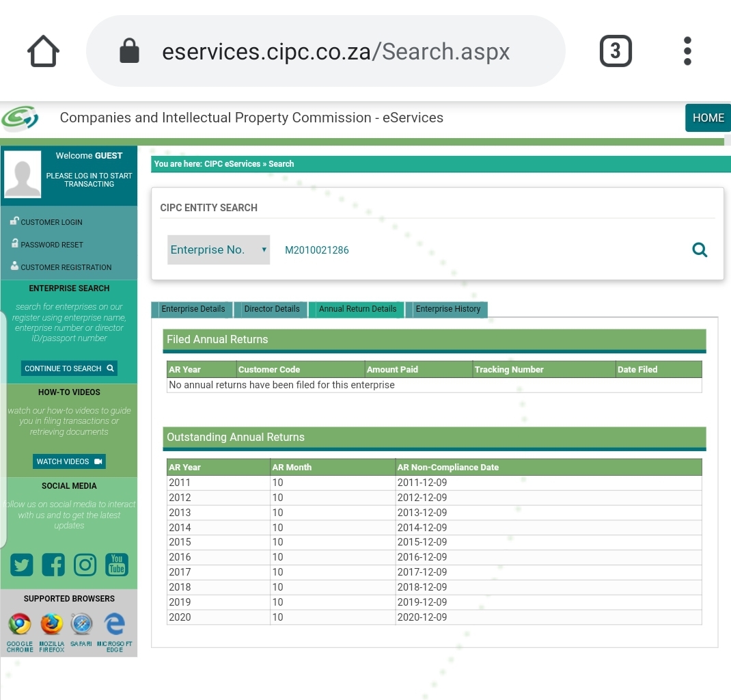Open the CIPC Facebook page icon
The height and width of the screenshot is (700, 731).
pyautogui.click(x=53, y=565)
